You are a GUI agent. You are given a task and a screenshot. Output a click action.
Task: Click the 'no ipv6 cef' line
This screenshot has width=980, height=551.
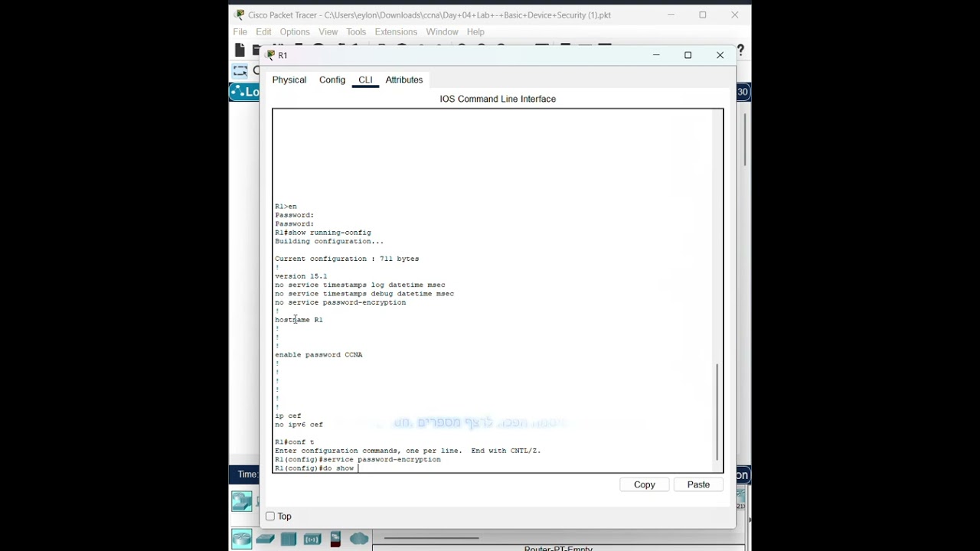[x=299, y=425]
